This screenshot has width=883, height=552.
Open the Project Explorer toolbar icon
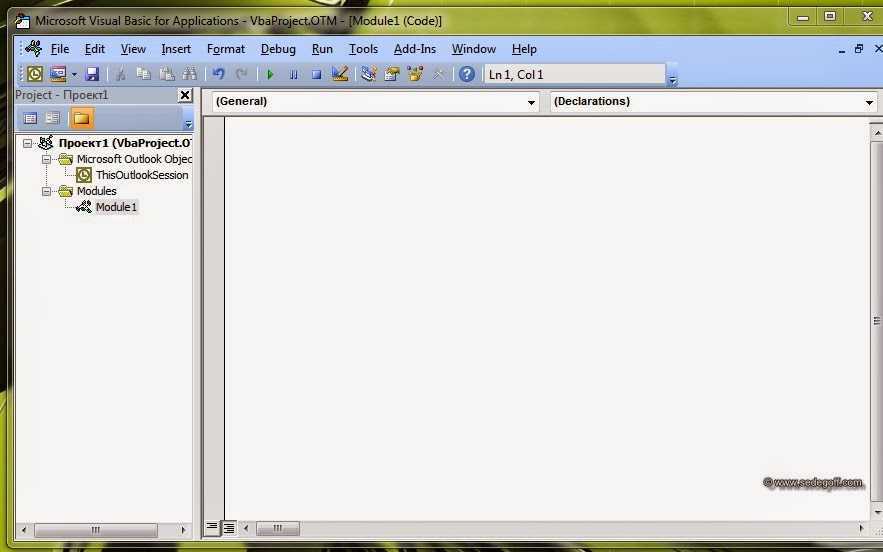(368, 74)
